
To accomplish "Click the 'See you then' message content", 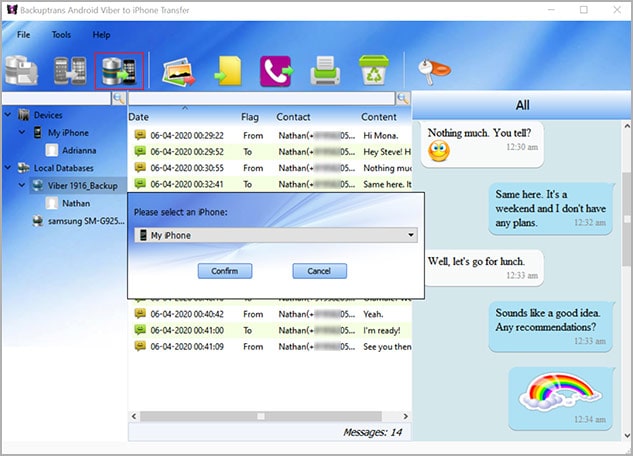I will click(387, 347).
